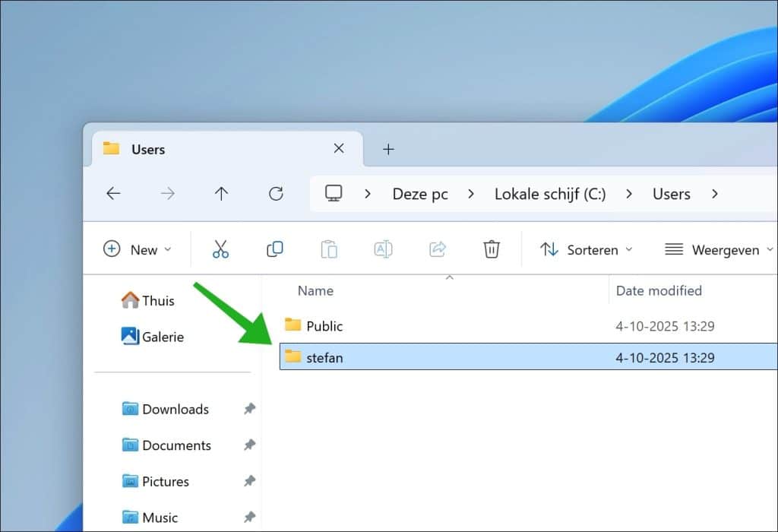Open the Sorteren sort menu
This screenshot has width=778, height=532.
click(586, 249)
